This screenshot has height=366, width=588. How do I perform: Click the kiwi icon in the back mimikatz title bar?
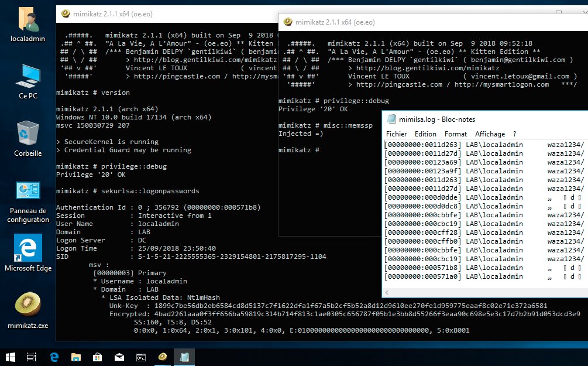pyautogui.click(x=66, y=13)
